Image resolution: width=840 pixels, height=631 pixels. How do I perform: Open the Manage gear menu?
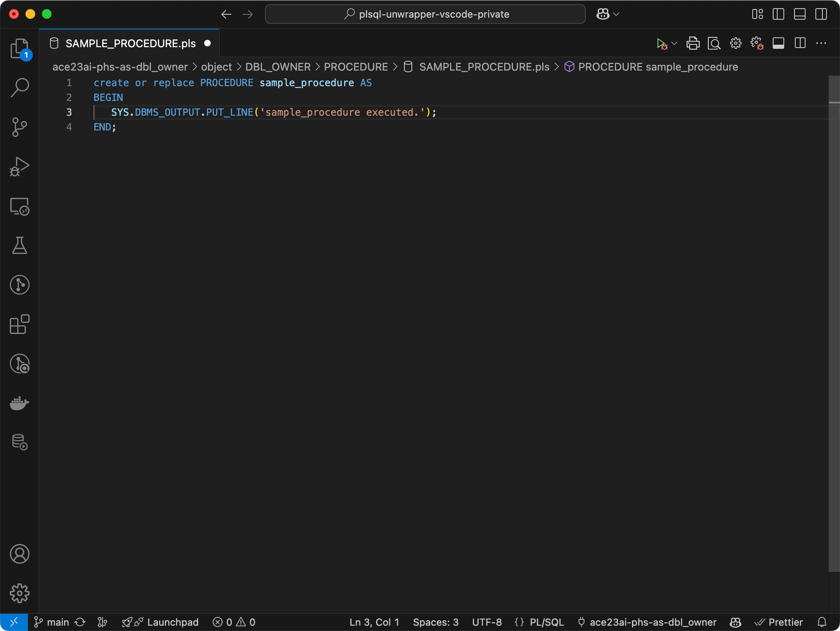(19, 593)
